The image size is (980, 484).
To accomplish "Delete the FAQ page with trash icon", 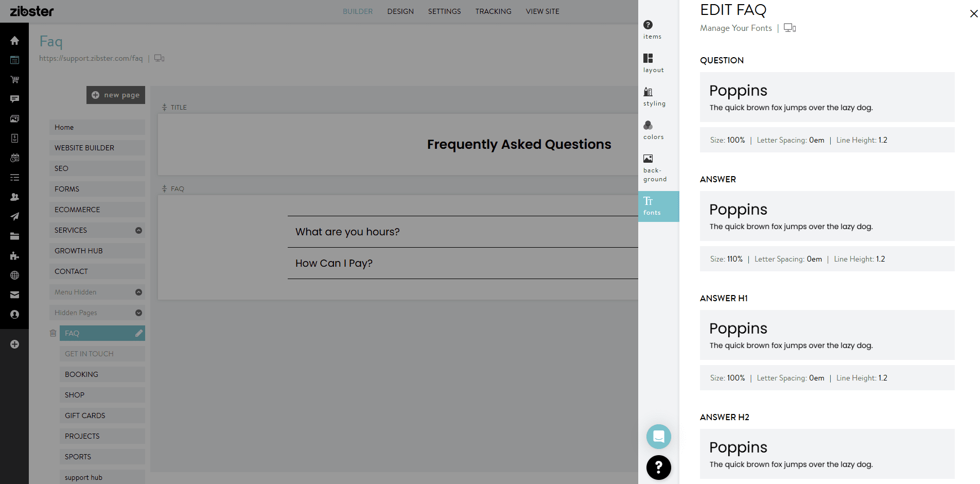I will click(x=52, y=333).
